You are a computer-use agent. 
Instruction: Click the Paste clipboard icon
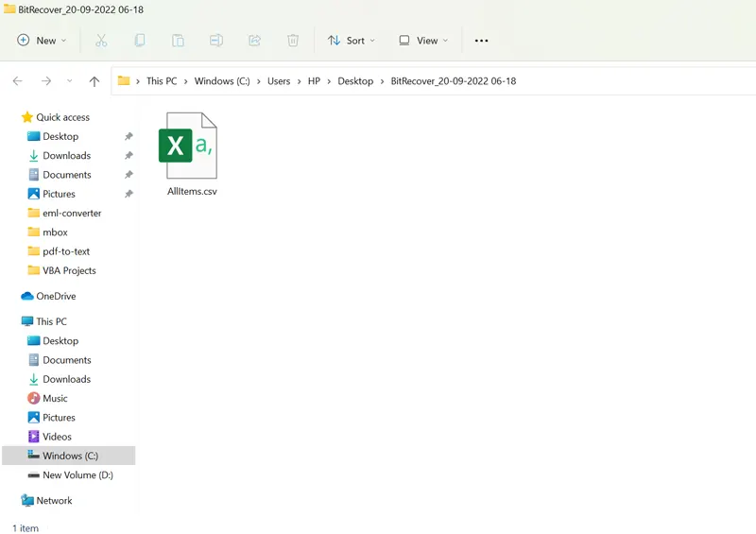tap(178, 41)
